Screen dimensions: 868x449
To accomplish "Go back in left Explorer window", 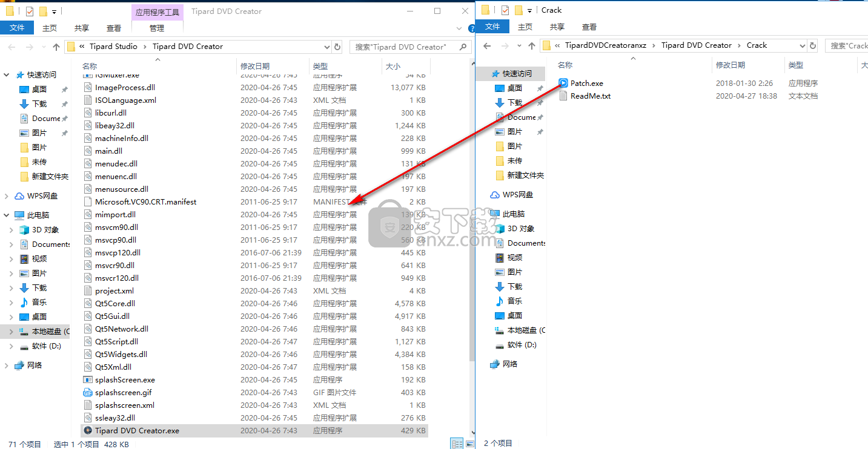I will pyautogui.click(x=12, y=47).
